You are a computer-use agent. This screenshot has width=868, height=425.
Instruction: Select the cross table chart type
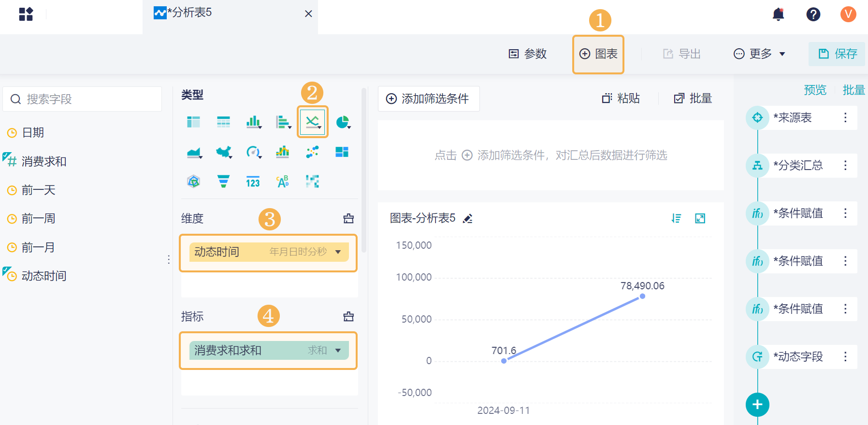pyautogui.click(x=193, y=122)
